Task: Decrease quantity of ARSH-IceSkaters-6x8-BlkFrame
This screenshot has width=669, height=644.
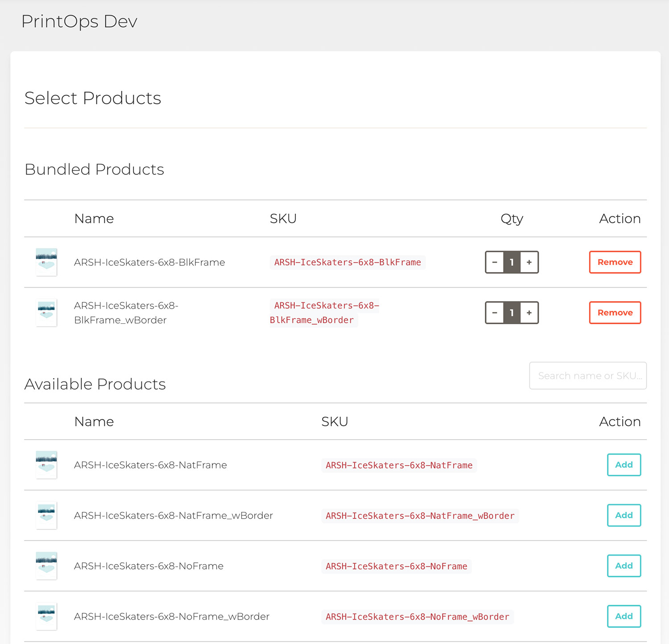Action: (495, 262)
